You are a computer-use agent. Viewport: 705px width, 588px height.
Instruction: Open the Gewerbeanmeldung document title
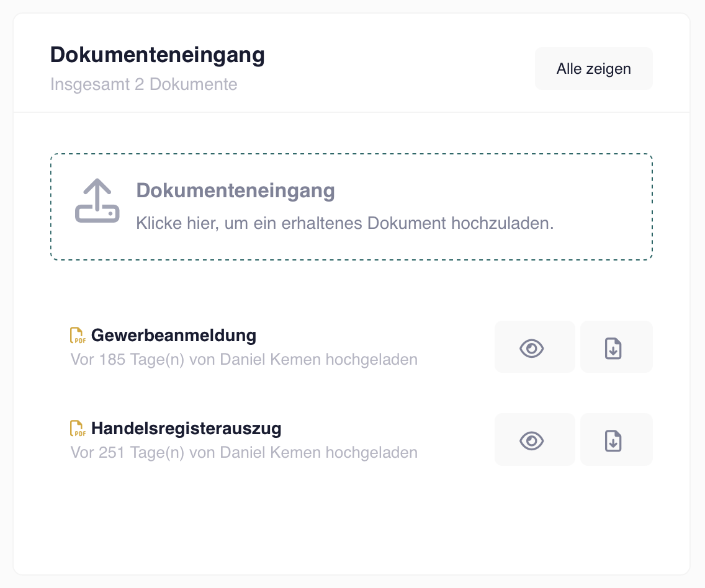click(x=174, y=336)
